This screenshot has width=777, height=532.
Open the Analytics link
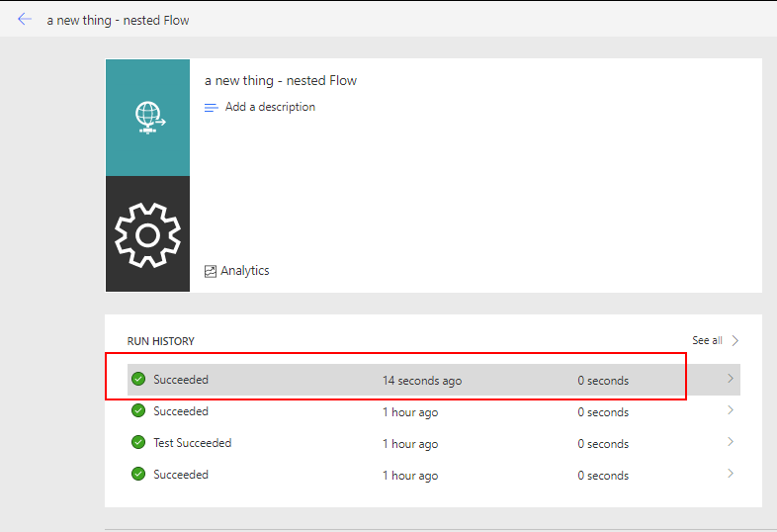[x=244, y=271]
